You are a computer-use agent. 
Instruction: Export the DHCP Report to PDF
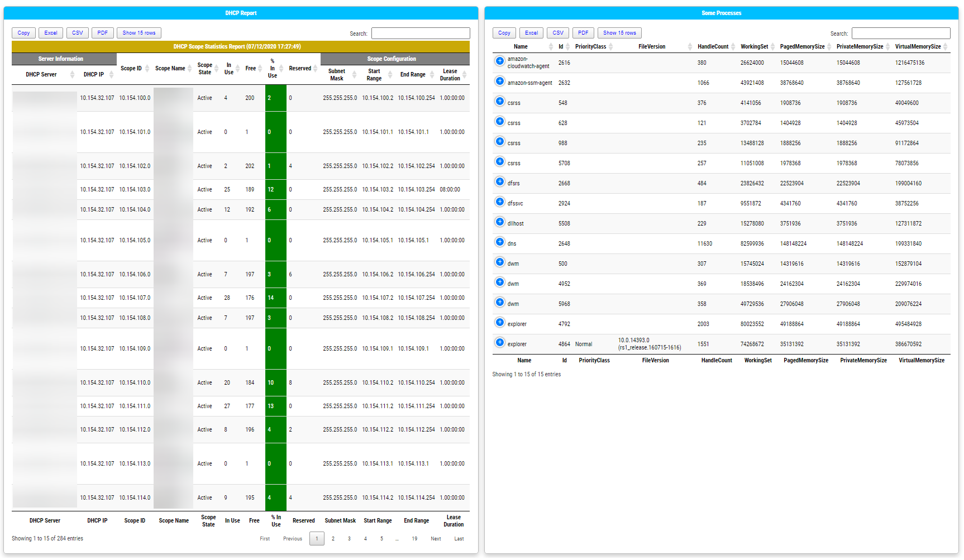coord(102,32)
